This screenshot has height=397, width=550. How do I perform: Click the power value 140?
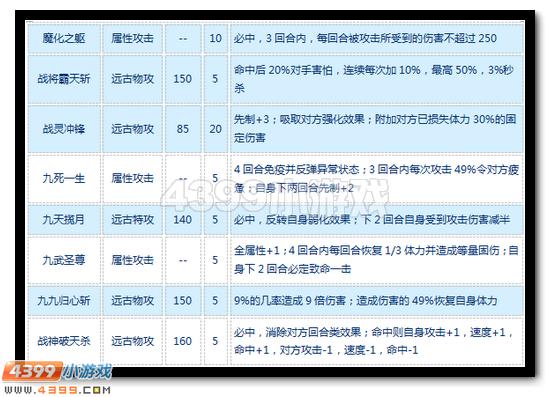pos(183,220)
